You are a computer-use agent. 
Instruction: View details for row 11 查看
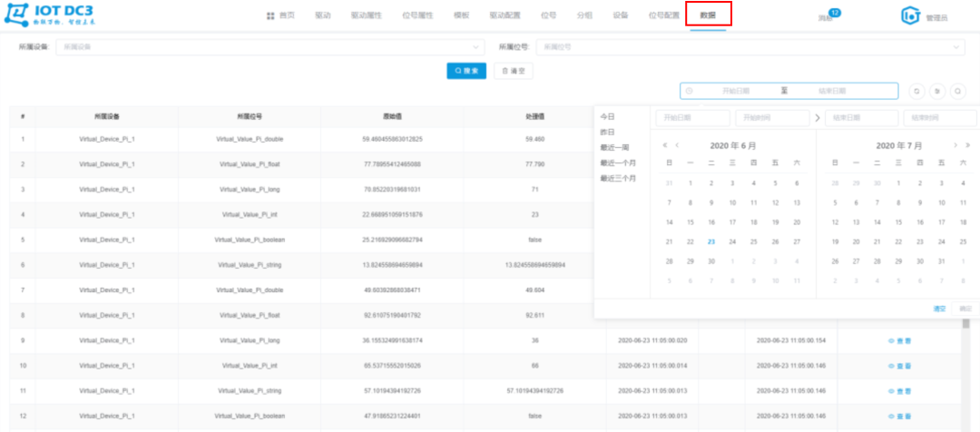pyautogui.click(x=899, y=391)
